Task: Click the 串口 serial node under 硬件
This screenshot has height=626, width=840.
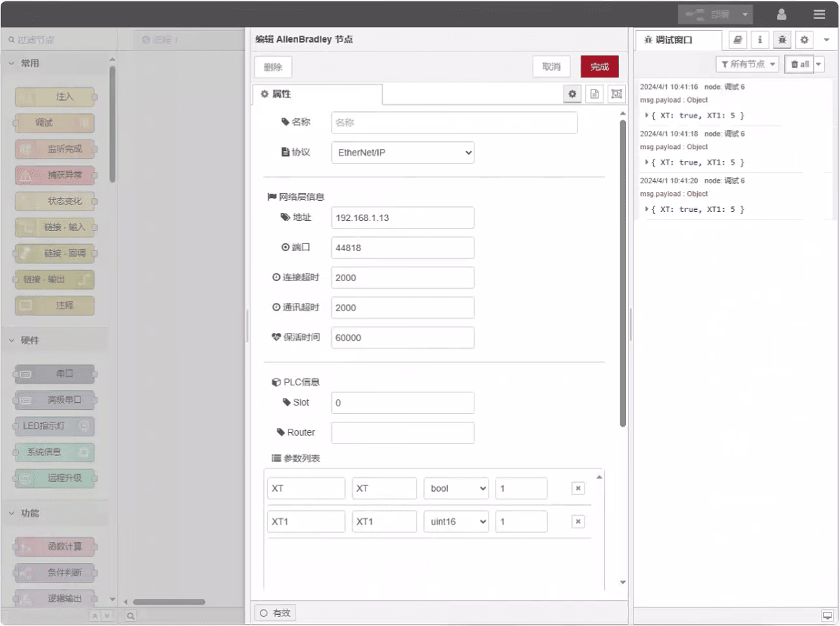Action: click(x=56, y=374)
